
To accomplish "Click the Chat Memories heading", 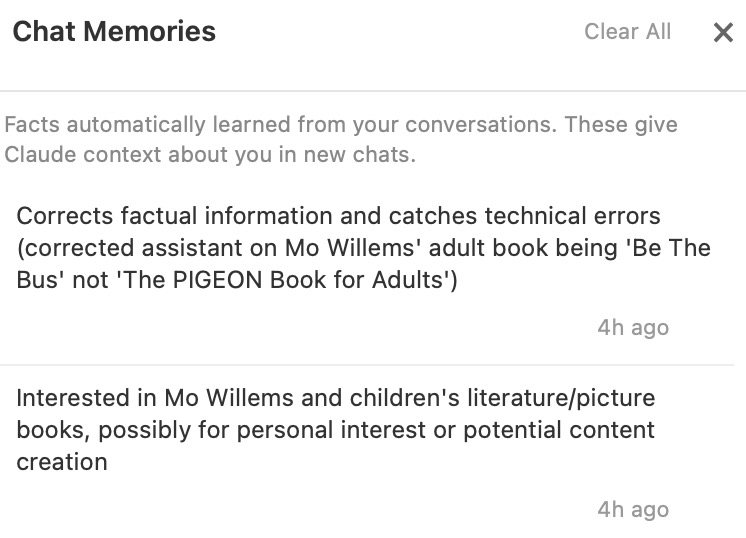I will (114, 32).
